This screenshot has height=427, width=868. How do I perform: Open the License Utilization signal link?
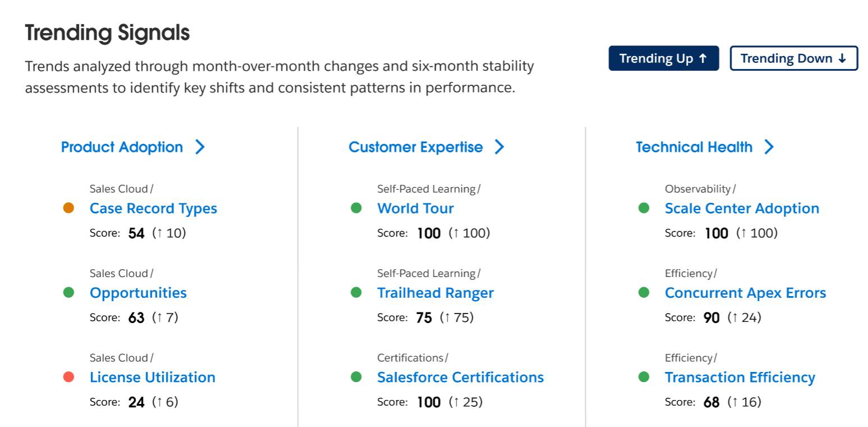pos(153,377)
